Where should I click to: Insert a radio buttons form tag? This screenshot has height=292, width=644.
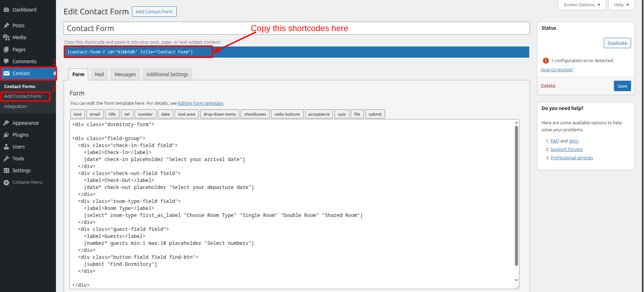287,114
